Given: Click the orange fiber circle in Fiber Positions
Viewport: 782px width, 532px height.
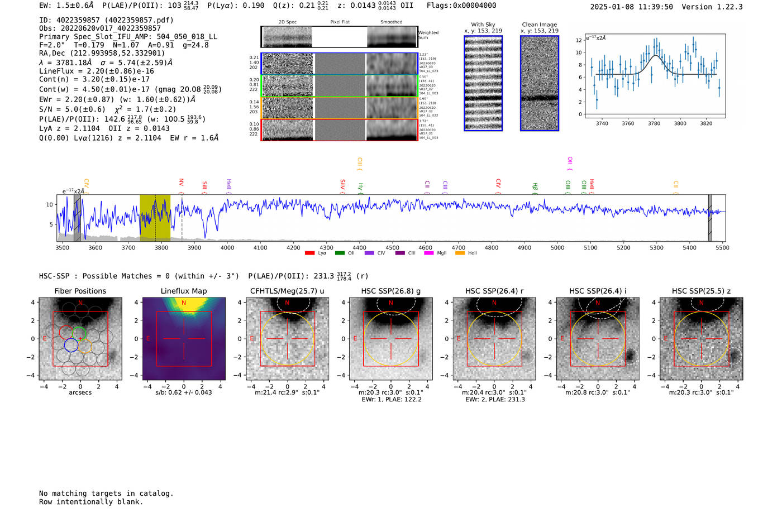Looking at the screenshot, I should coord(84,346).
